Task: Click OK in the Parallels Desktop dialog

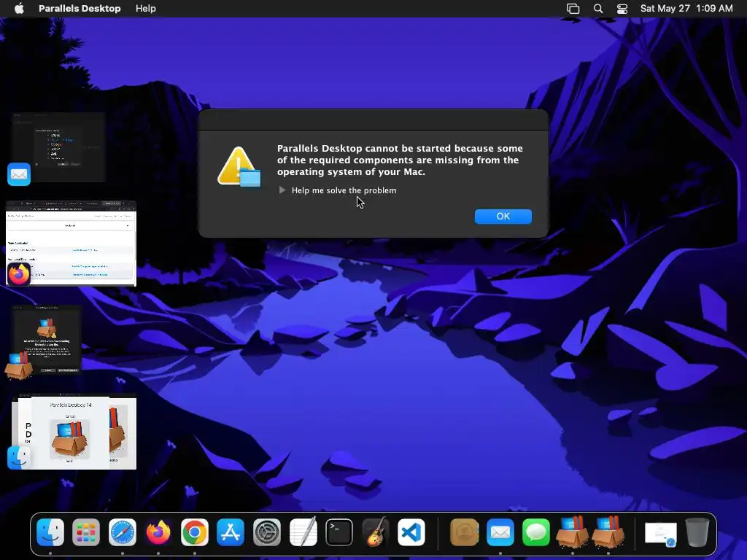Action: pos(503,216)
